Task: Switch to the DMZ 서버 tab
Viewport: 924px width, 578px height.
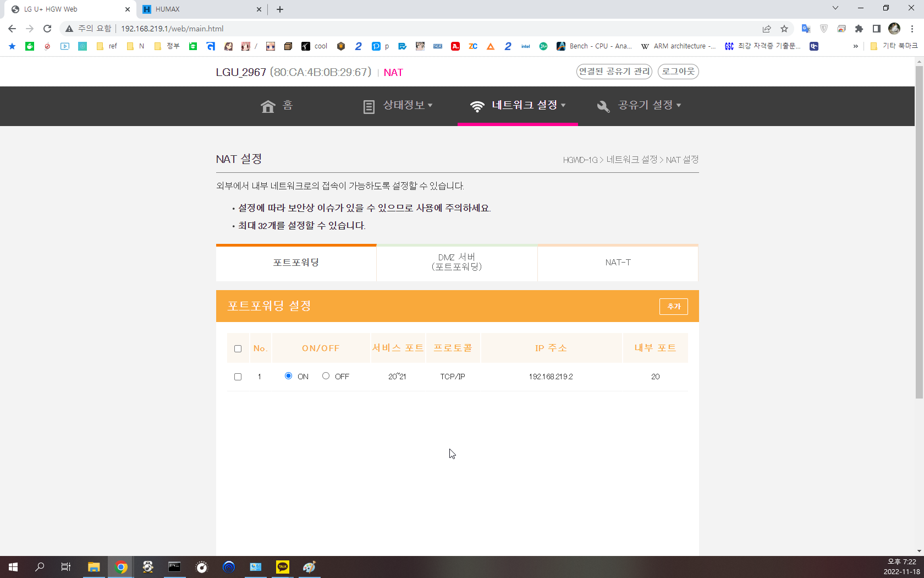Action: [x=457, y=263]
